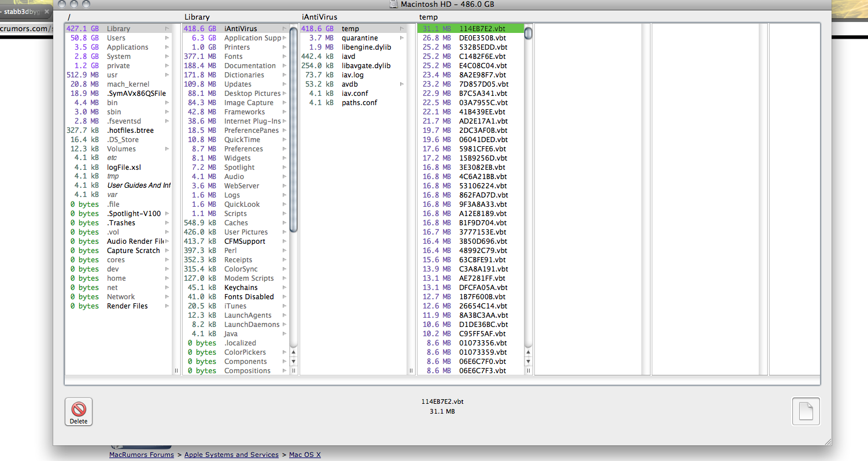
Task: Expand the Fonts folder arrow
Action: (x=285, y=56)
